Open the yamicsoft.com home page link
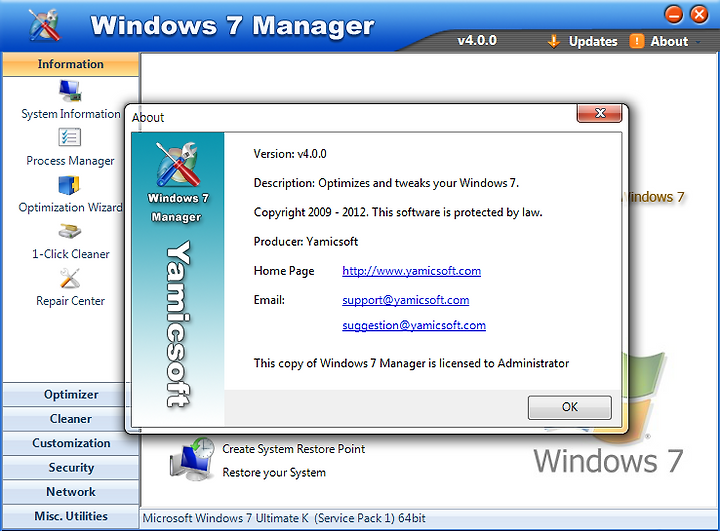This screenshot has height=531, width=720. point(411,271)
